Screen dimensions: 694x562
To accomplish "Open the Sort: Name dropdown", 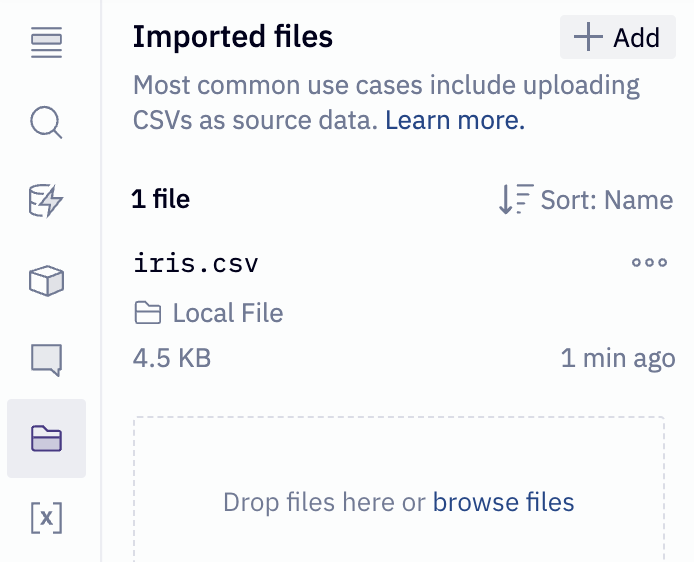I will coord(586,200).
